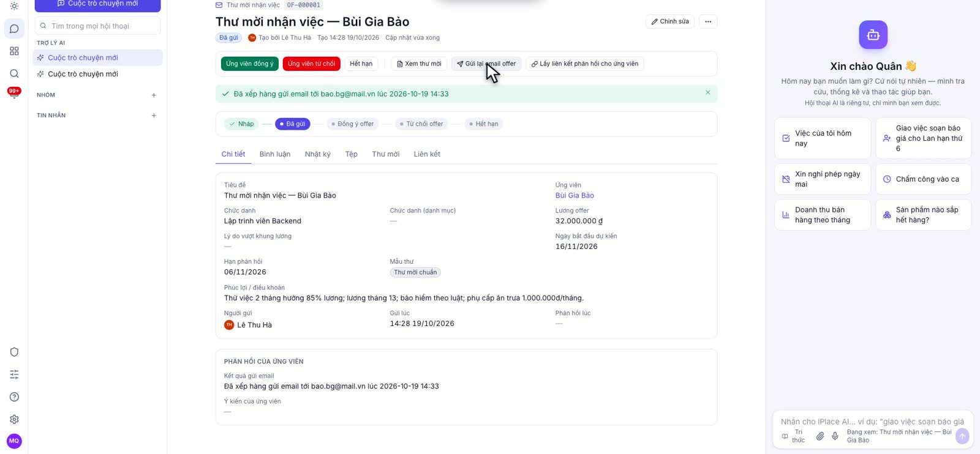980x454 pixels.
Task: Select the Chấm công vào ca suggestion
Action: (924, 179)
